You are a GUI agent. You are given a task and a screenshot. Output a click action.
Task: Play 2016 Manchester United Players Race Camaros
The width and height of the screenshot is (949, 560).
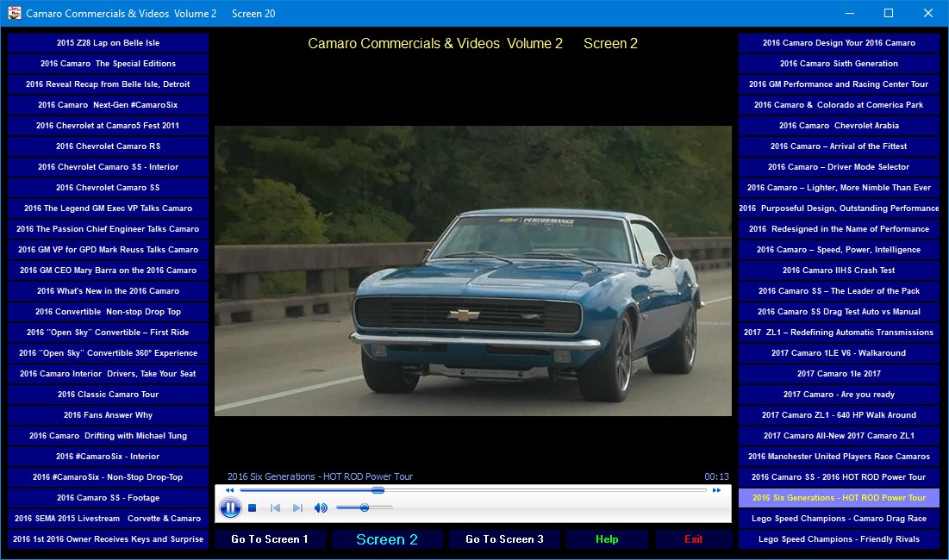[x=839, y=457]
